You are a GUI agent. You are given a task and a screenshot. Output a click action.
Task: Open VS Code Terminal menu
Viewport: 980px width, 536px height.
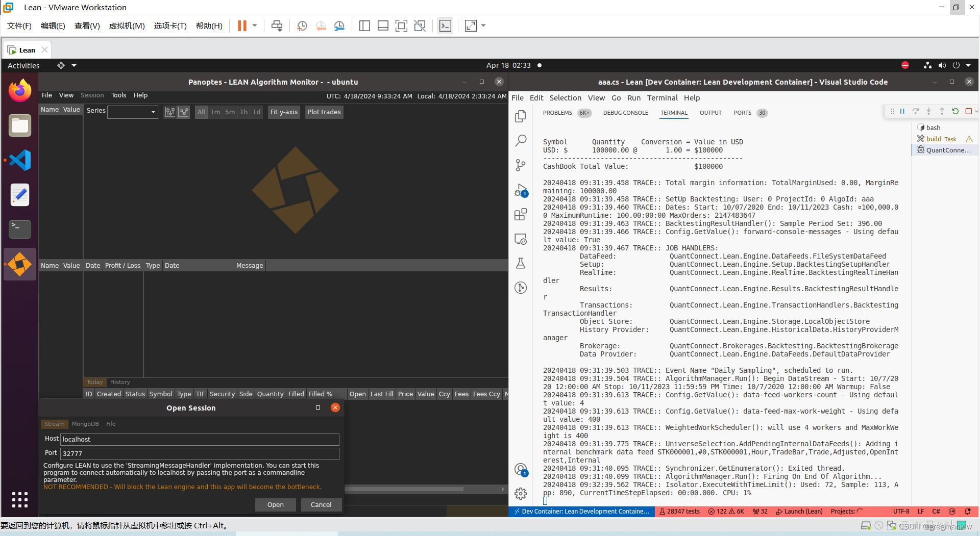point(662,98)
